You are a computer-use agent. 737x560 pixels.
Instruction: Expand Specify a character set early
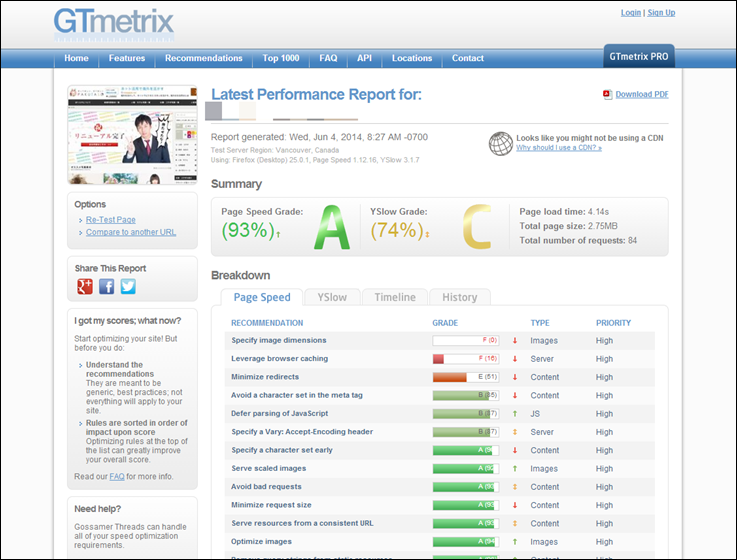282,450
